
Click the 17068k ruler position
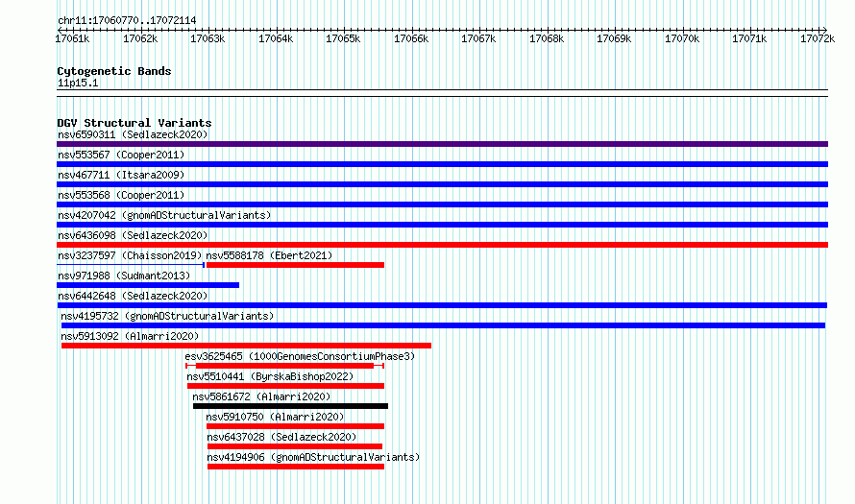[547, 38]
